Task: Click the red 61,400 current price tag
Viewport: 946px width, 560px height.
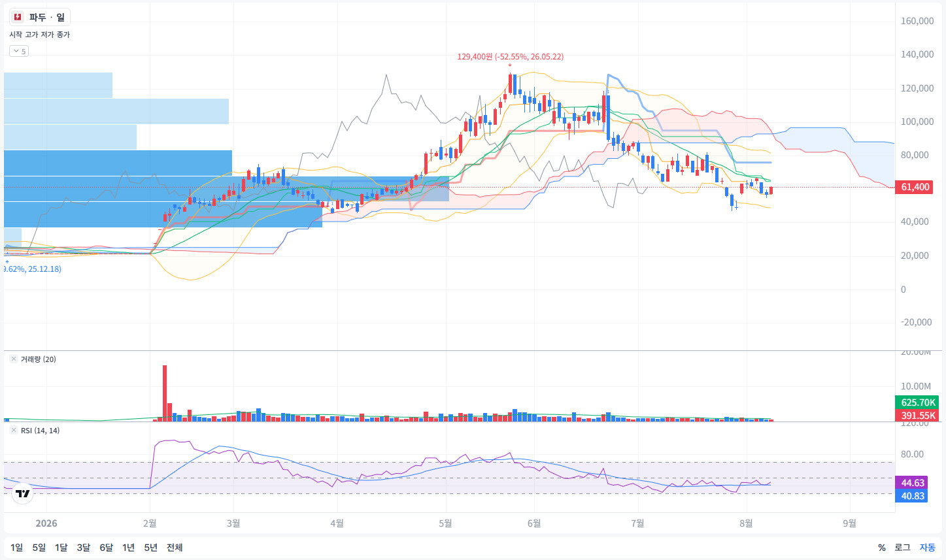Action: (x=915, y=187)
